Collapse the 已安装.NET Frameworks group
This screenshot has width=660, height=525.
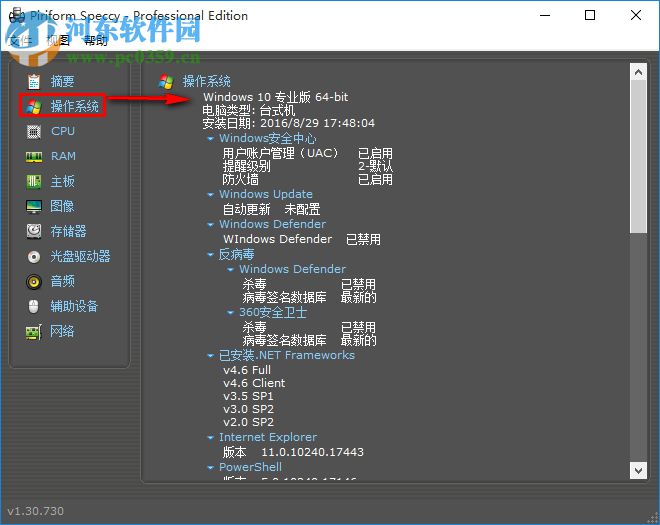pos(210,356)
